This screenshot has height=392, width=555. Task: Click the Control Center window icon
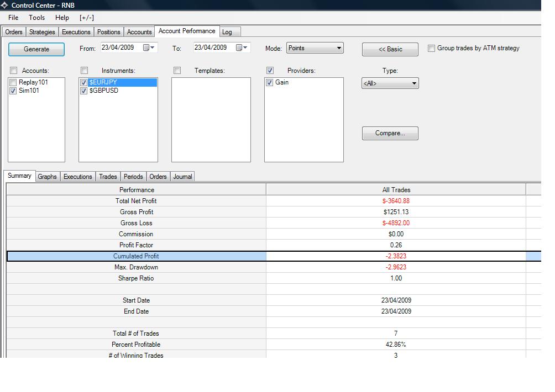tap(4, 6)
